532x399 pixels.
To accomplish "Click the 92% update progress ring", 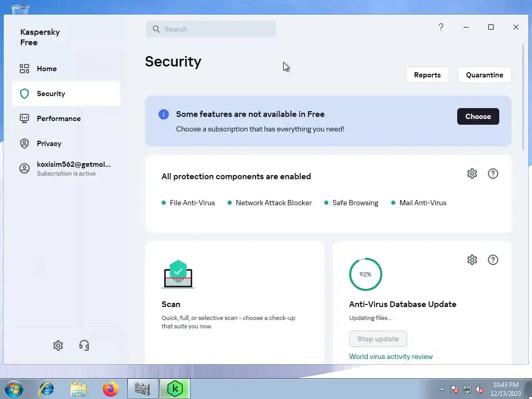I will (365, 274).
